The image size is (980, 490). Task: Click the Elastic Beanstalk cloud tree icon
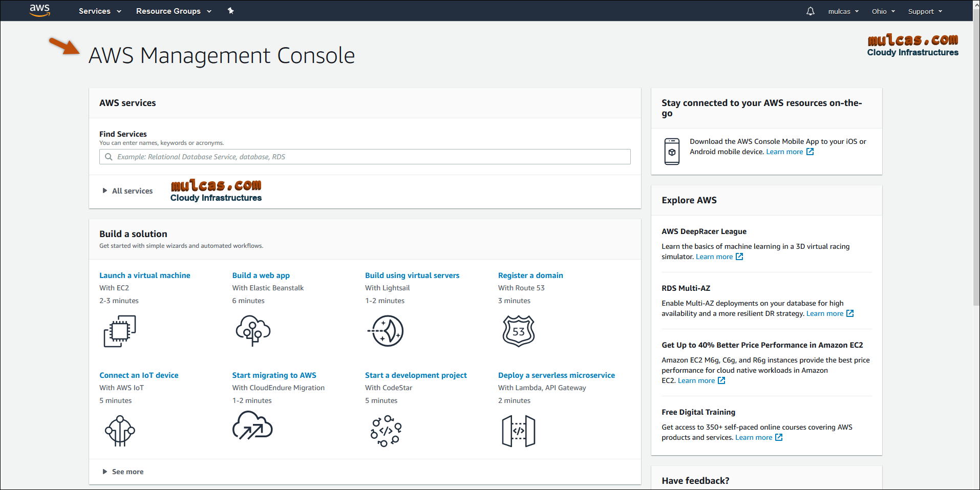[253, 331]
